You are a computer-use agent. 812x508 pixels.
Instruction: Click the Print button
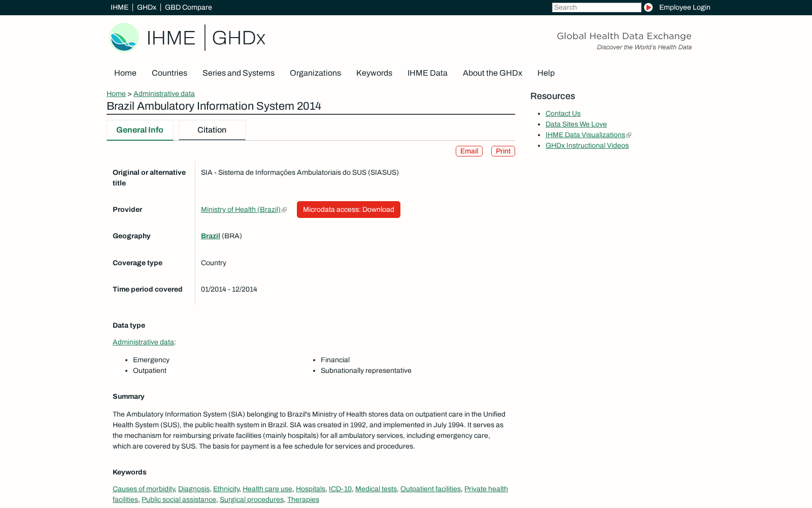(x=503, y=151)
